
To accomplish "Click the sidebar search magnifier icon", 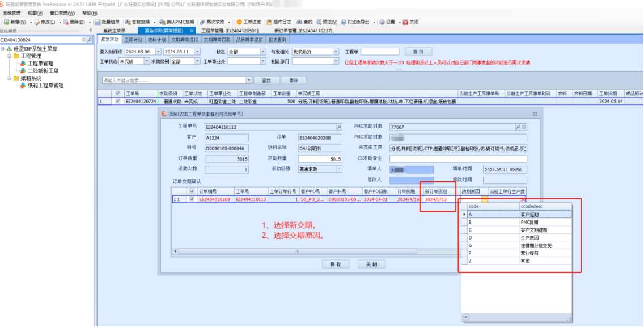I will (90, 40).
